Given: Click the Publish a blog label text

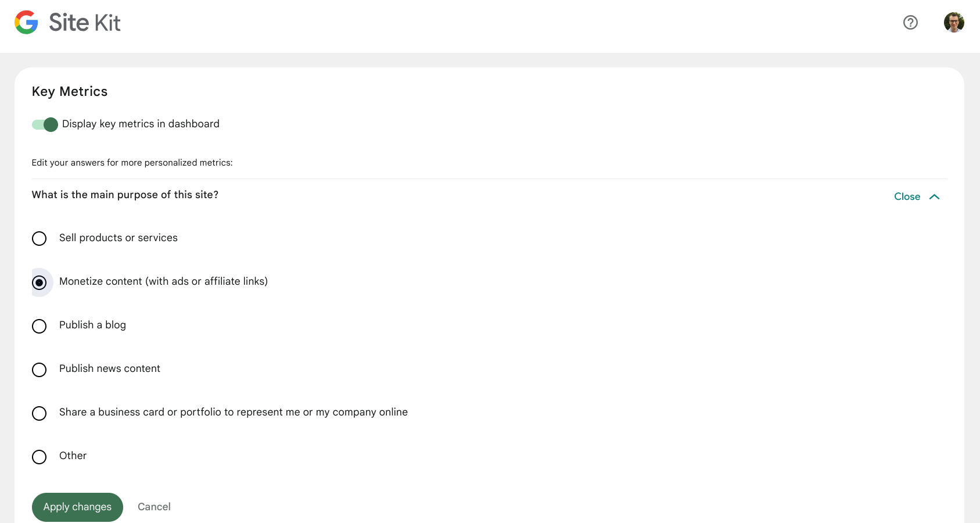Looking at the screenshot, I should click(x=92, y=325).
